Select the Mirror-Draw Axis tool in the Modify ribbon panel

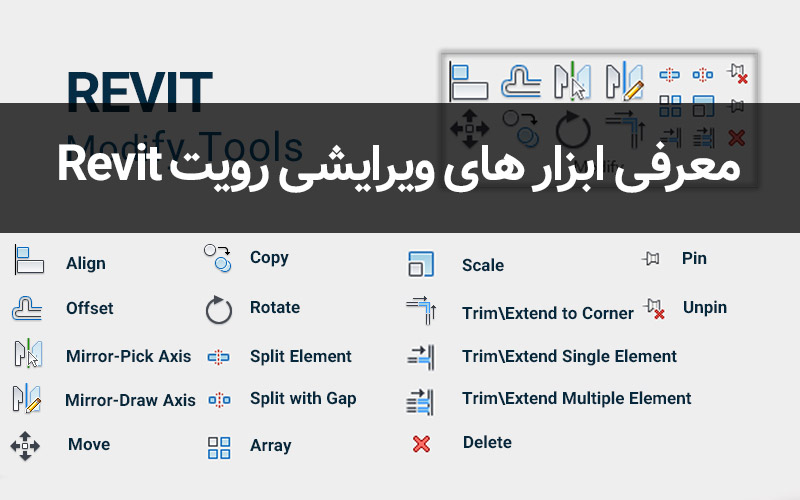[x=625, y=81]
